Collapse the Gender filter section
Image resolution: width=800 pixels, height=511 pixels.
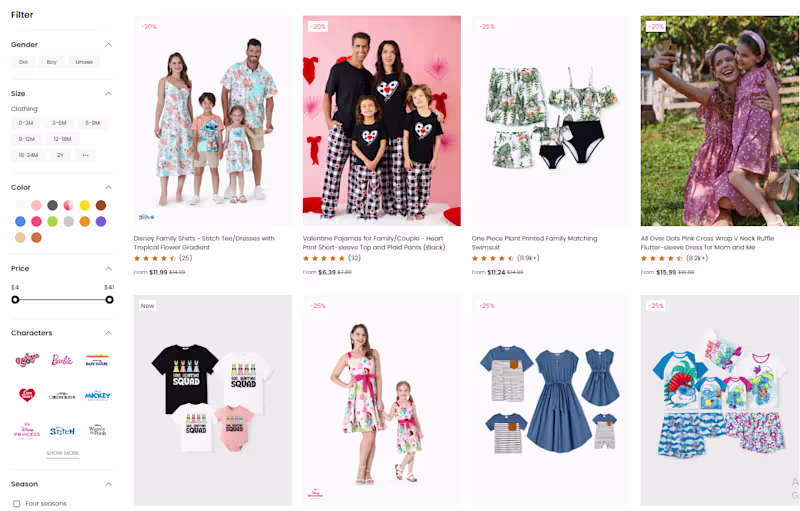109,45
